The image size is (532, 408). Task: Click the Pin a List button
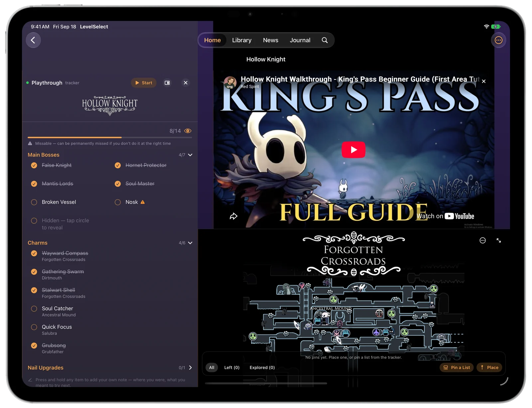point(457,367)
